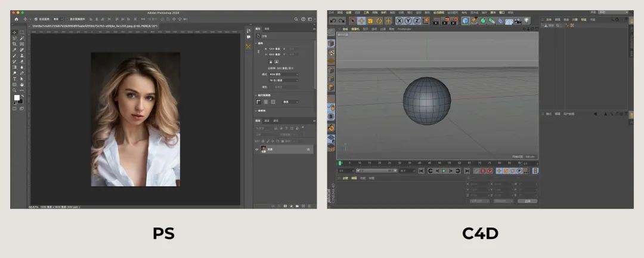Click the C4D undo arrow
Screen dimensions: 644x258
[x=333, y=20]
